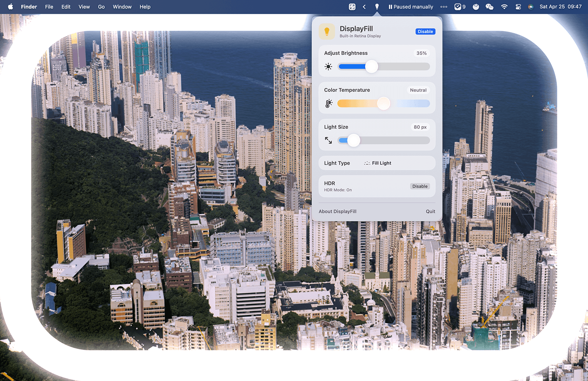Open the tomato pomodoro timer in menu bar

[x=476, y=7]
